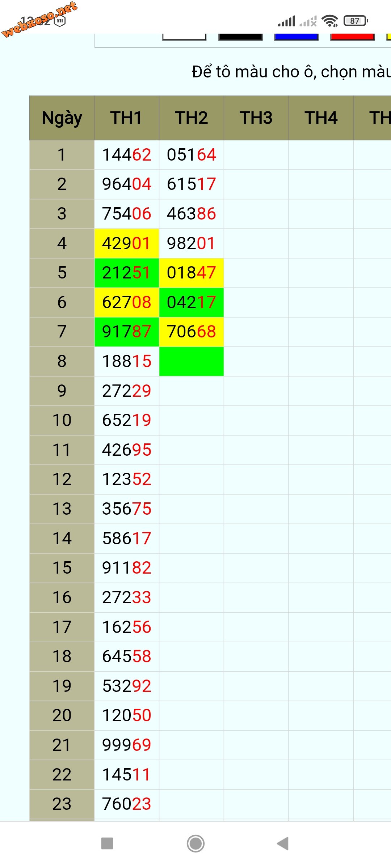Viewport: 391px width, 868px height.
Task: Click the cell with value 46386
Action: click(192, 214)
